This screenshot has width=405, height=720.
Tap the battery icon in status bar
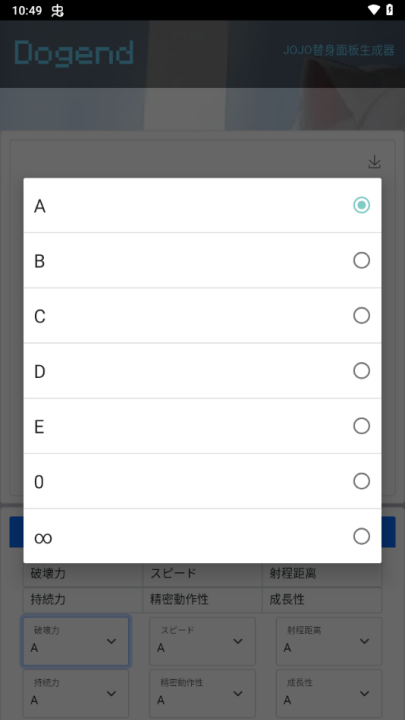click(389, 10)
